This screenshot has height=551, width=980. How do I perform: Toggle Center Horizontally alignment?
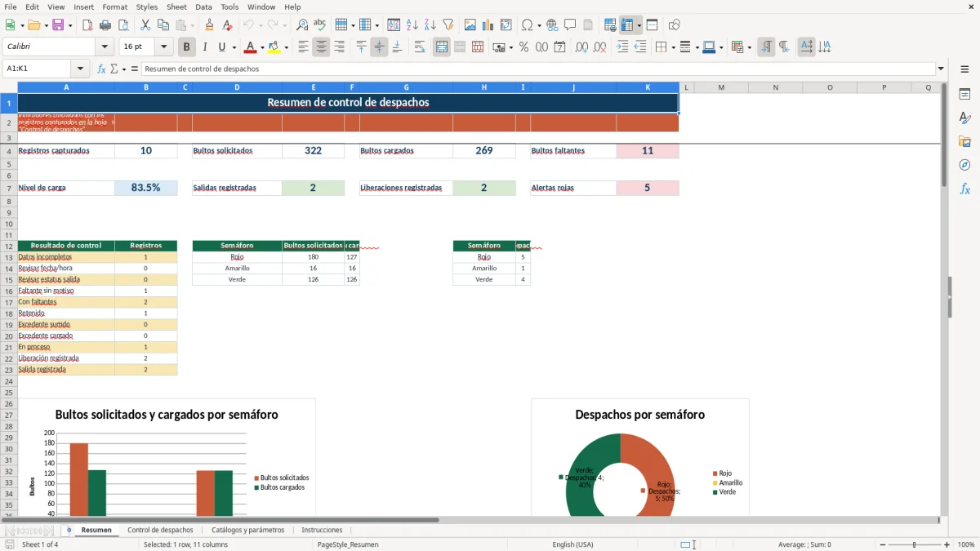click(321, 47)
